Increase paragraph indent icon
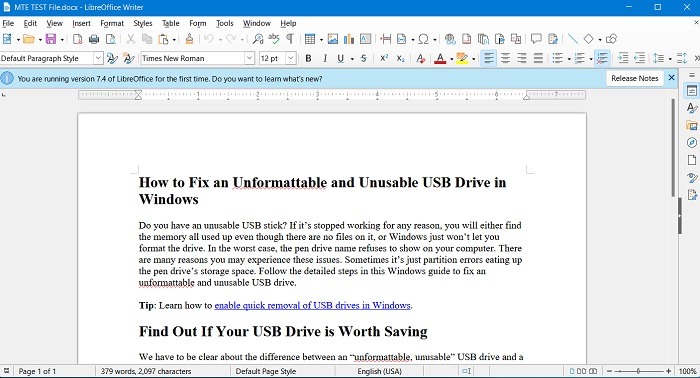The image size is (700, 378). pos(623,58)
